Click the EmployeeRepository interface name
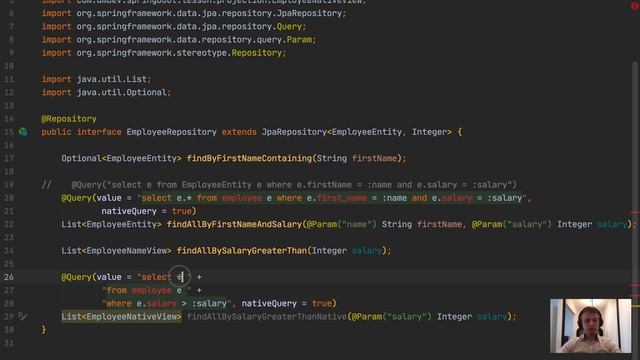 click(x=171, y=132)
